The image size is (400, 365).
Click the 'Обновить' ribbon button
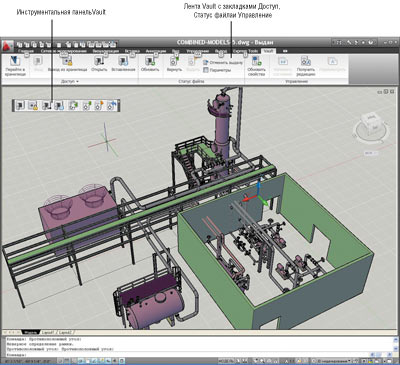pos(150,64)
